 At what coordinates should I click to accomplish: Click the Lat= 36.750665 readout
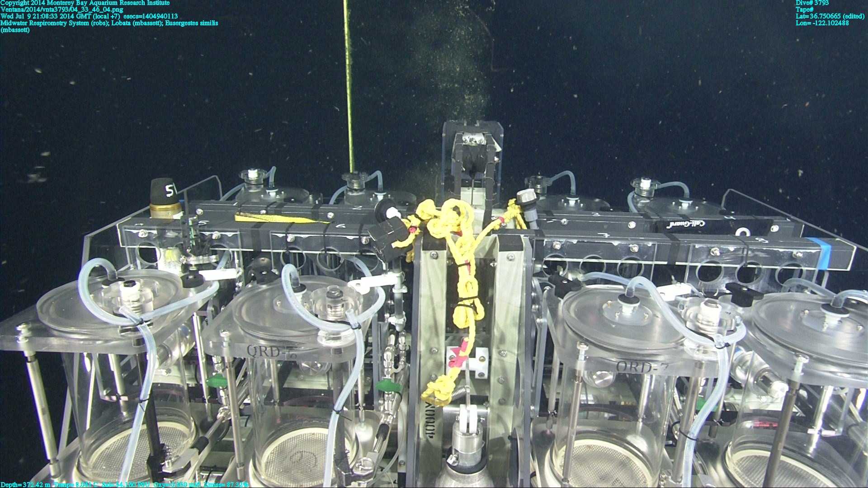[830, 16]
